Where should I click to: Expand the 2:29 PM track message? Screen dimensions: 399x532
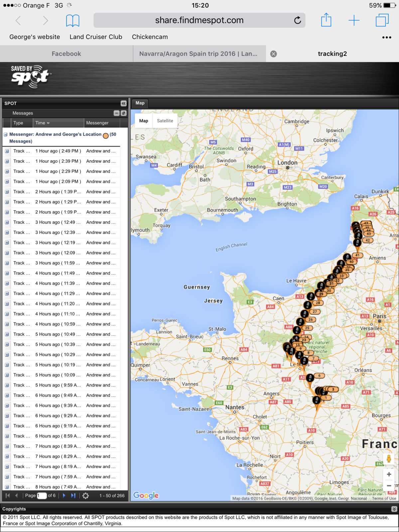tap(7, 172)
